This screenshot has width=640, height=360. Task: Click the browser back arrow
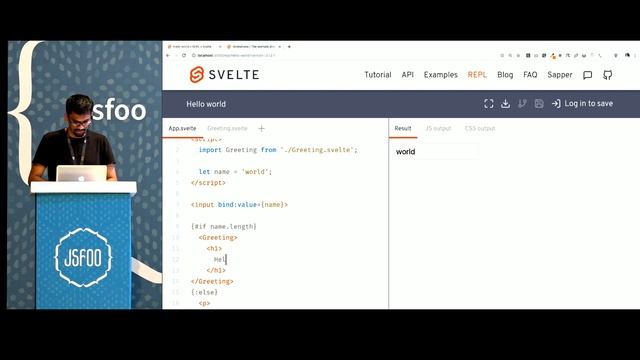point(168,55)
